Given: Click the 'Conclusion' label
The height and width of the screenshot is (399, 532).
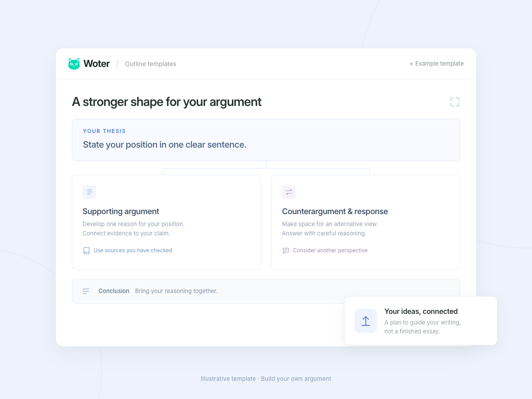Looking at the screenshot, I should tap(114, 291).
